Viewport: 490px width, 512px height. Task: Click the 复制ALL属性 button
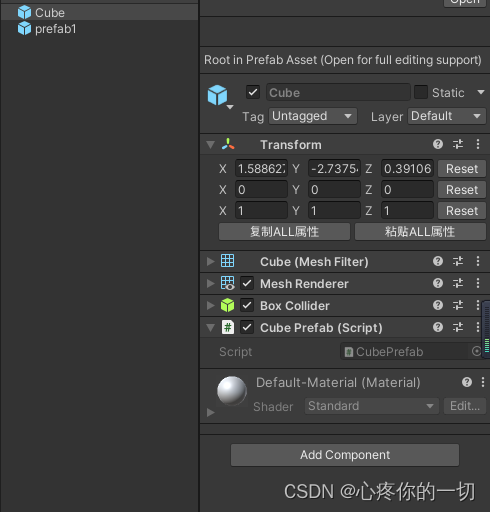point(284,232)
